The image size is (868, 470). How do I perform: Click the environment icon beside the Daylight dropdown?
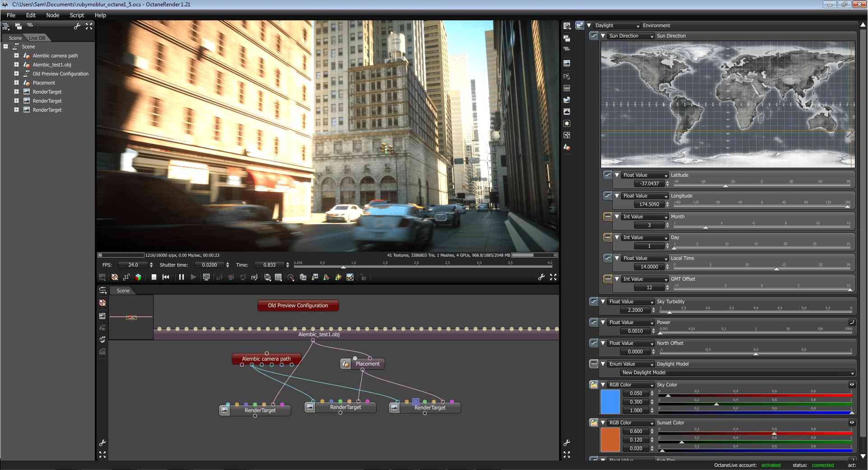coord(579,25)
